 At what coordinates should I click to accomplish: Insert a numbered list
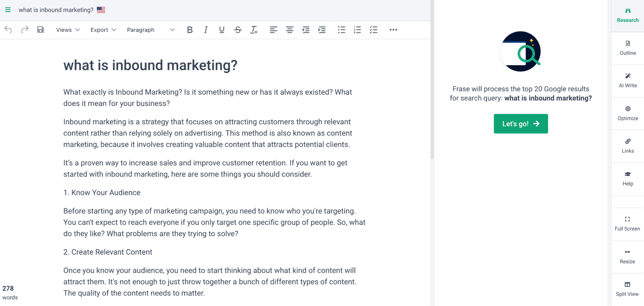tap(357, 30)
